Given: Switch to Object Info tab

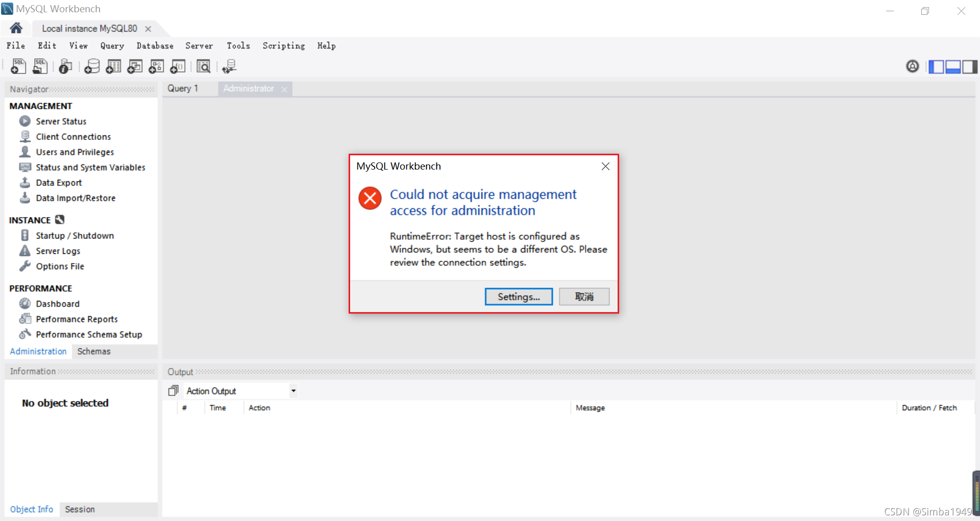Looking at the screenshot, I should click(x=32, y=509).
